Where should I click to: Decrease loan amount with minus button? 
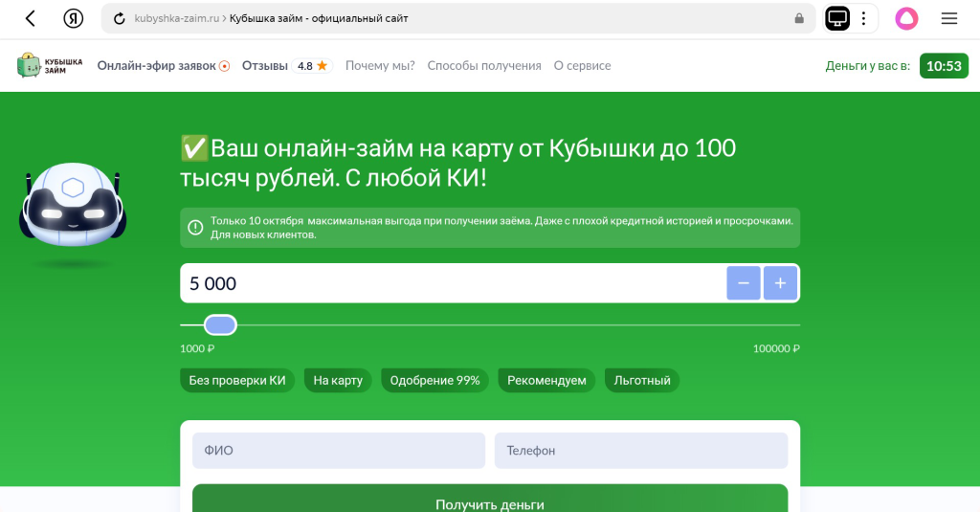[744, 283]
